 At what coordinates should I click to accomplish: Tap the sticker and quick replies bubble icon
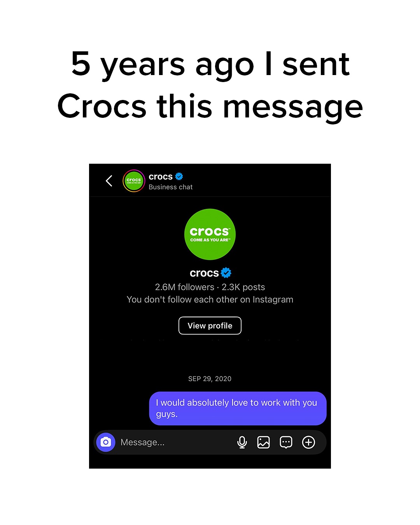pyautogui.click(x=286, y=442)
